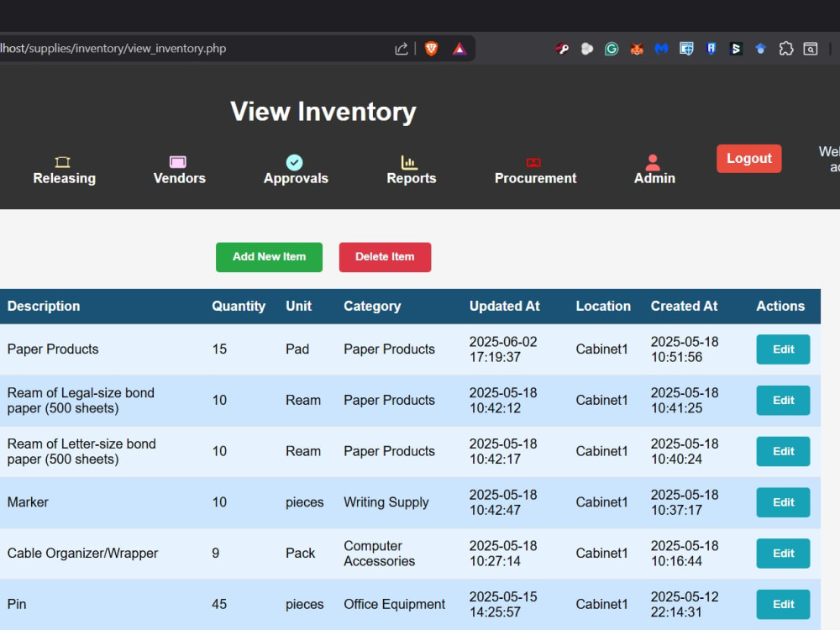This screenshot has width=840, height=630.
Task: Click the Quantity column header
Action: [239, 306]
